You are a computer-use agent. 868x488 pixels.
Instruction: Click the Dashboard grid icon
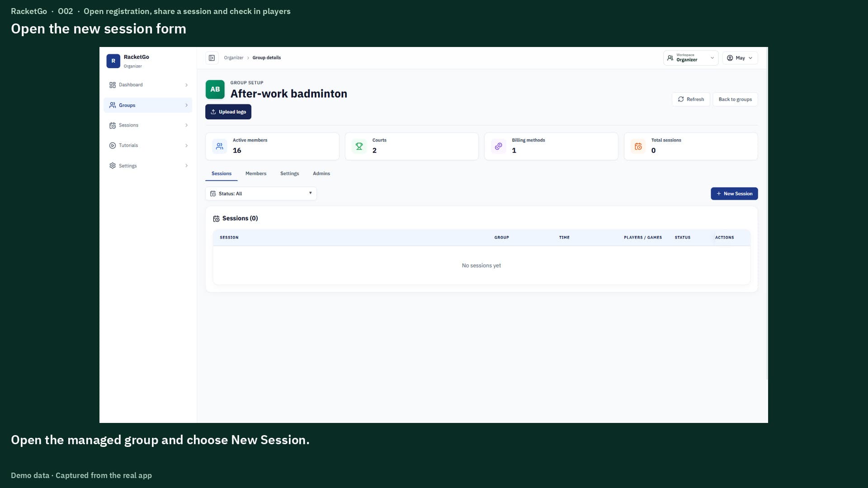[x=113, y=85]
